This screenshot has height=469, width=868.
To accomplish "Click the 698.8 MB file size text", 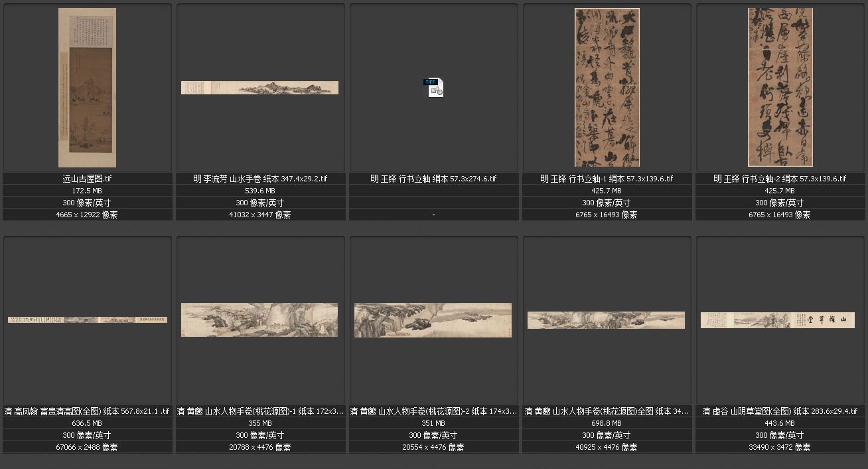I will pos(607,423).
